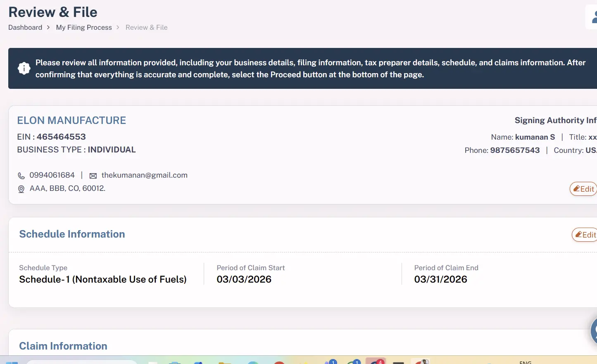Click the chevron after Dashboard in breadcrumb

(x=48, y=27)
